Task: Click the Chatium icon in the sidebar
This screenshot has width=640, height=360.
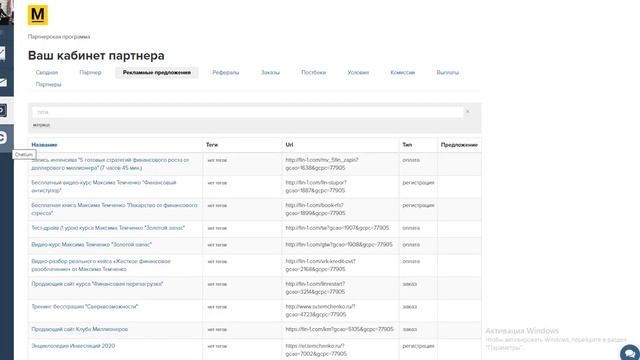Action: (x=3, y=138)
